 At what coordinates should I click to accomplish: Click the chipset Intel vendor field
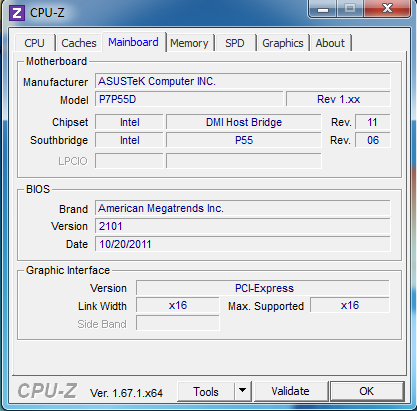pyautogui.click(x=129, y=122)
